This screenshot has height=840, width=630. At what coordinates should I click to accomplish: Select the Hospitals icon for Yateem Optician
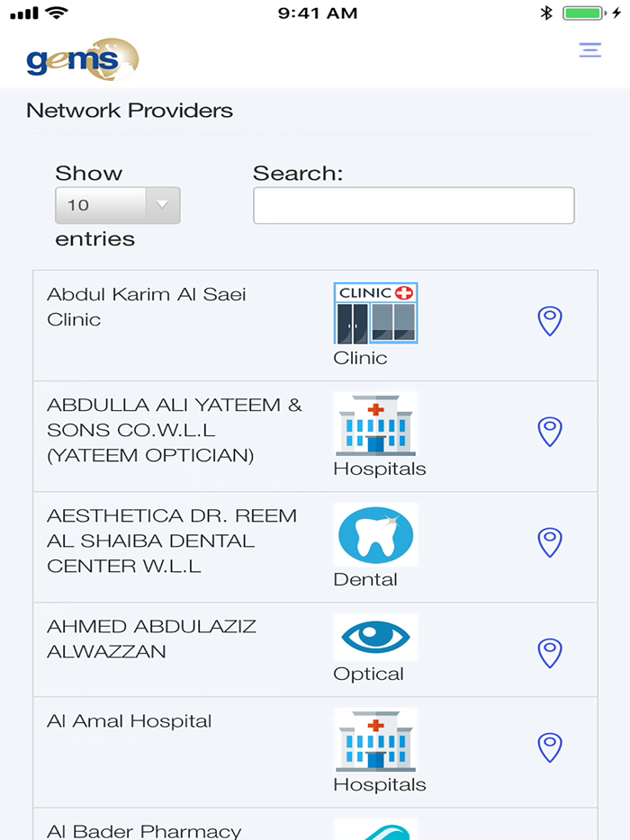pyautogui.click(x=376, y=424)
